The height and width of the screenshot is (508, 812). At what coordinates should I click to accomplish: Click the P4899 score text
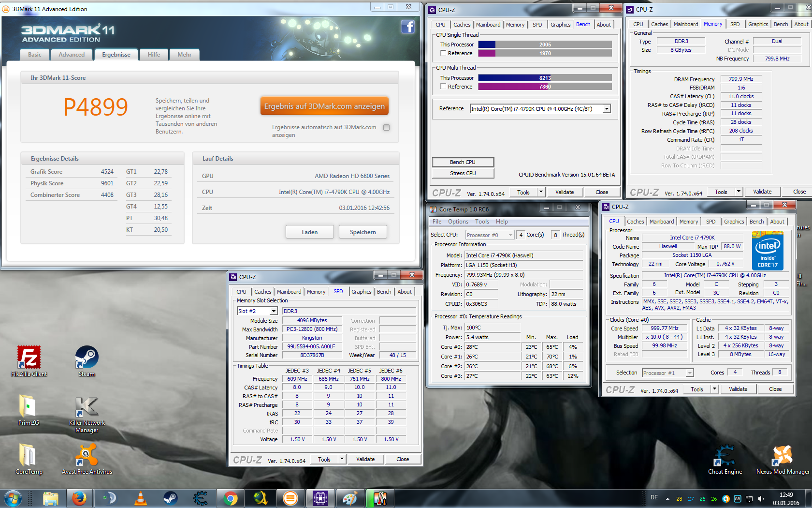(96, 107)
